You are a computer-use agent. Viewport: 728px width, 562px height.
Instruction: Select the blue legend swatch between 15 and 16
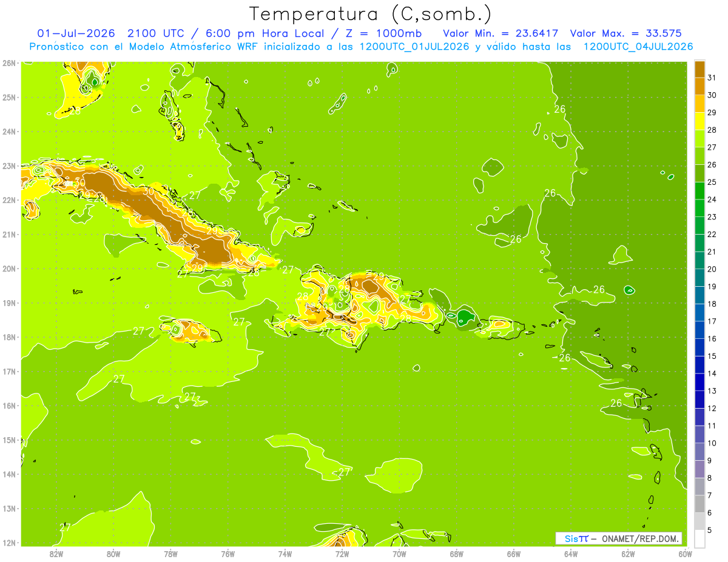(x=699, y=347)
